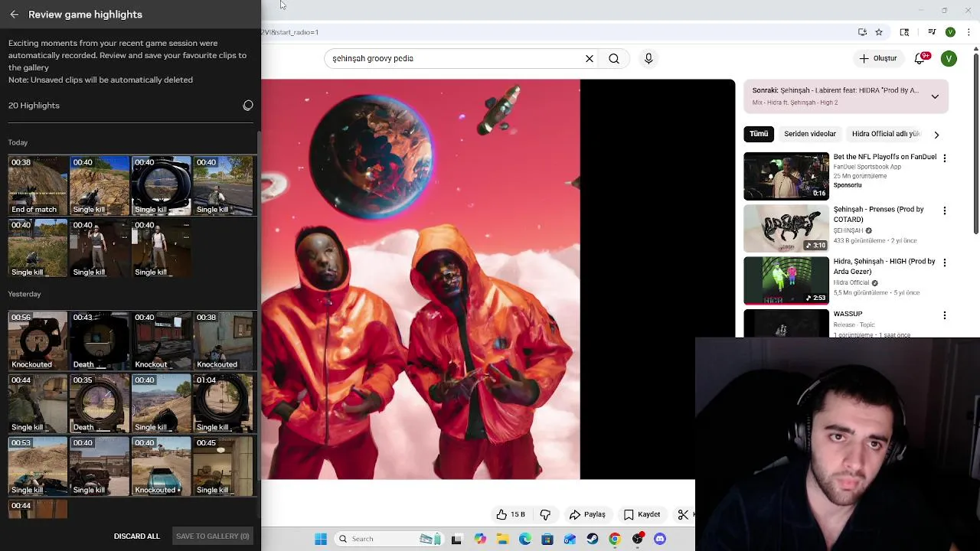Open OBS Studio from taskbar

click(x=637, y=539)
